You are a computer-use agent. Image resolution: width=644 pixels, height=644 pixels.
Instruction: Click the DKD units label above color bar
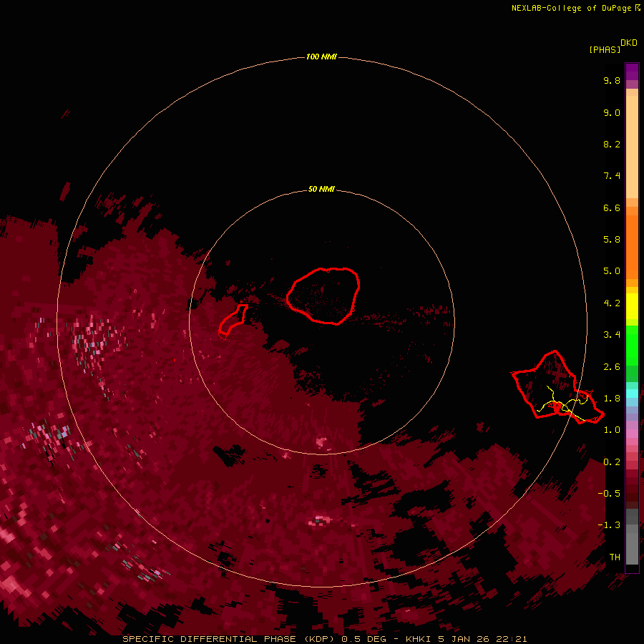click(x=628, y=43)
